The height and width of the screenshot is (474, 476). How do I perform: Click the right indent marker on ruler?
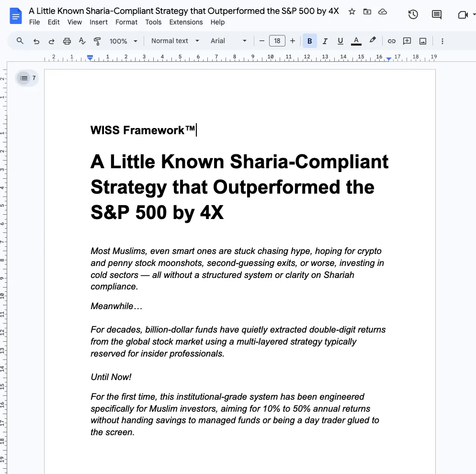pos(388,58)
